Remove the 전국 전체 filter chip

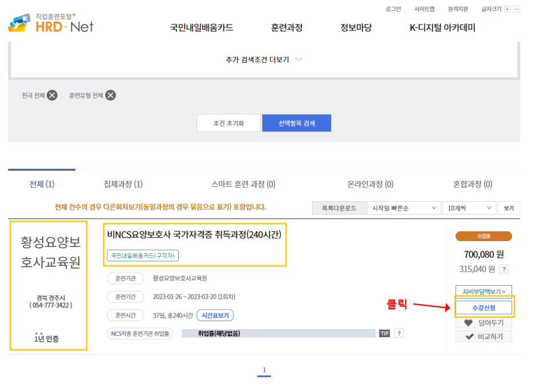point(52,95)
